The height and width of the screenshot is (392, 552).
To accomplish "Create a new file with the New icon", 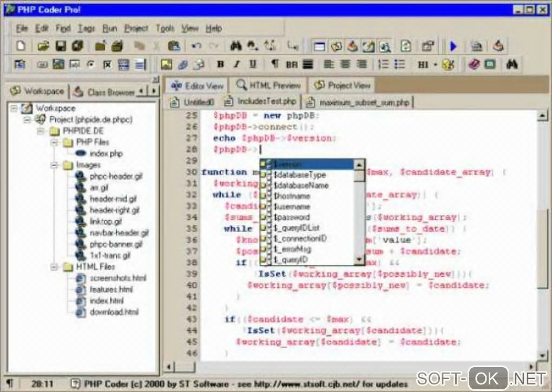I will [x=21, y=46].
